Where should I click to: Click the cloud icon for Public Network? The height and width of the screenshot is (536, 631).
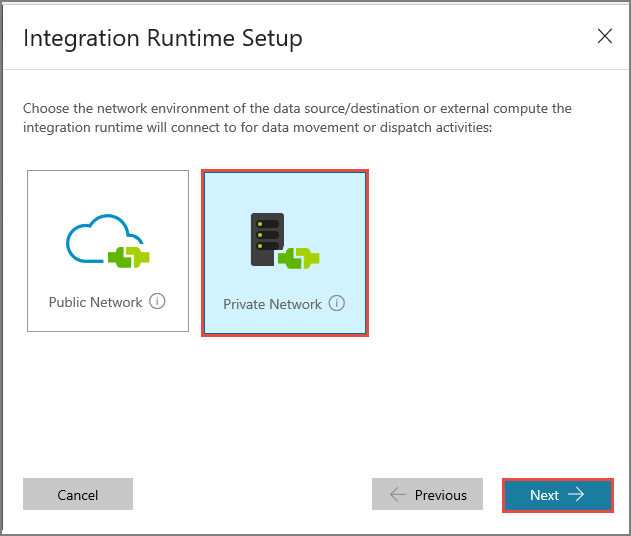tap(95, 236)
